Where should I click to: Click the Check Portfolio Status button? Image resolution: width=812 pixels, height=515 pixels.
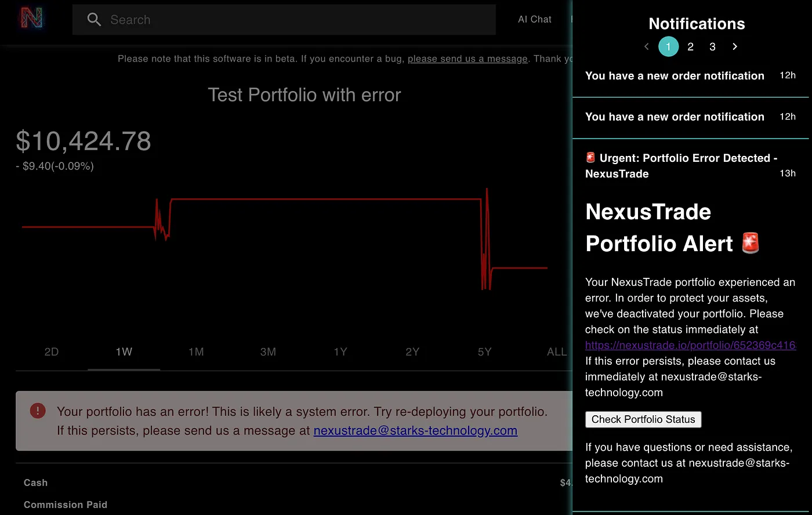643,419
